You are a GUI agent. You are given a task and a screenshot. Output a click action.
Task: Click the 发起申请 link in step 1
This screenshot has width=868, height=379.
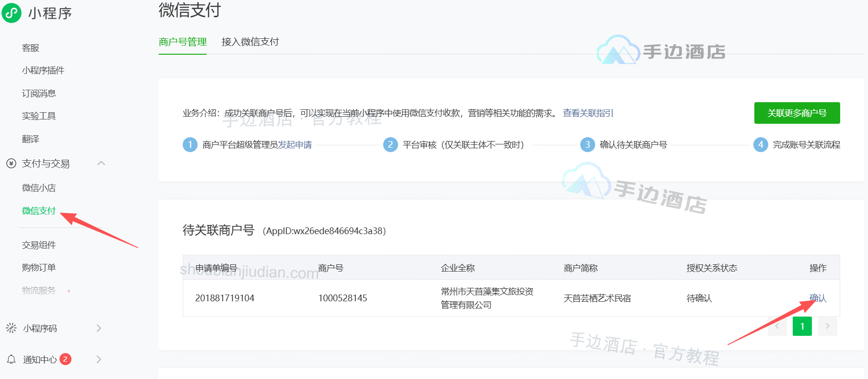click(295, 145)
